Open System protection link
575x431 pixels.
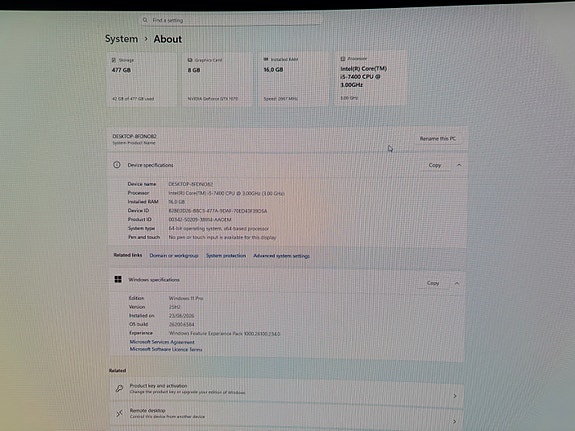click(226, 255)
